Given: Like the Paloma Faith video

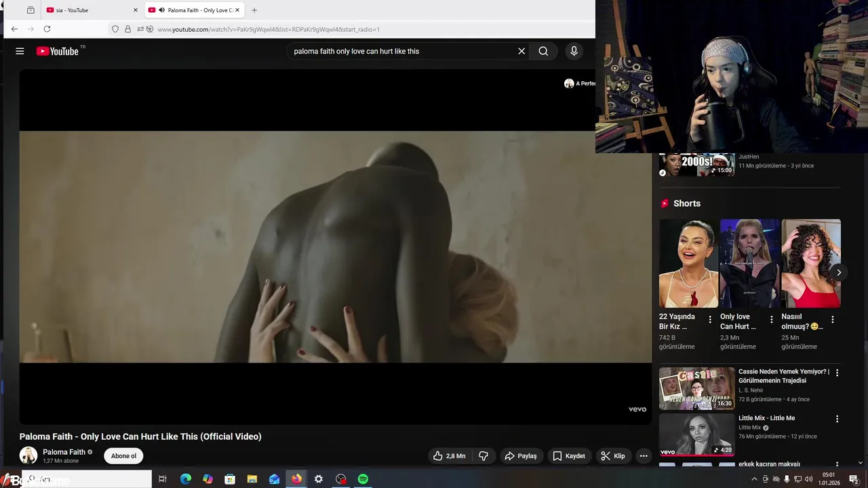Looking at the screenshot, I should 450,456.
